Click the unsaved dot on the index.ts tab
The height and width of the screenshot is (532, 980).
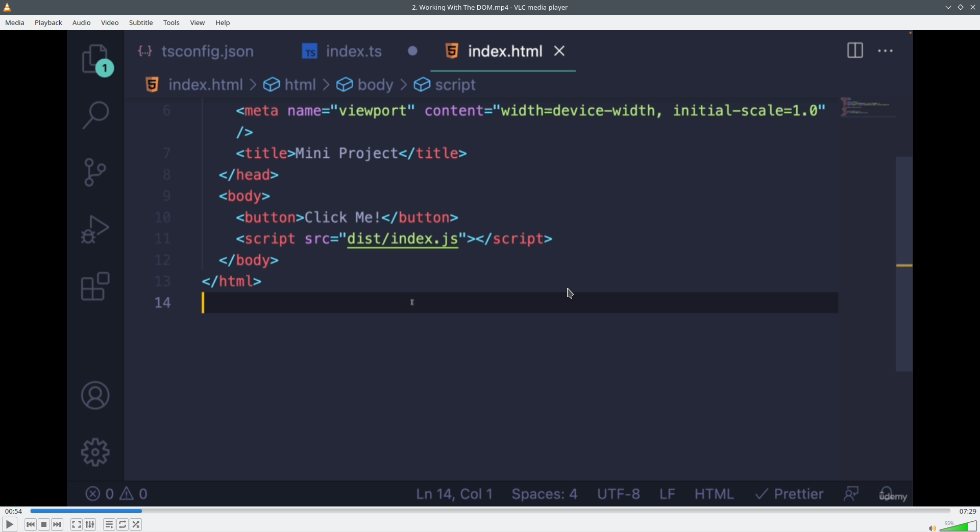pyautogui.click(x=413, y=51)
